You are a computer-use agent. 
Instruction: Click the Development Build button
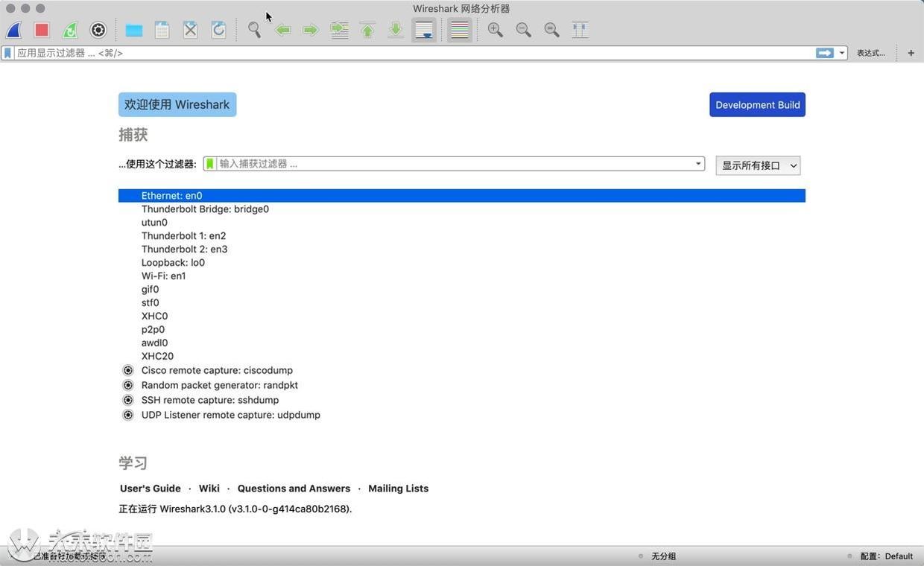pyautogui.click(x=757, y=104)
